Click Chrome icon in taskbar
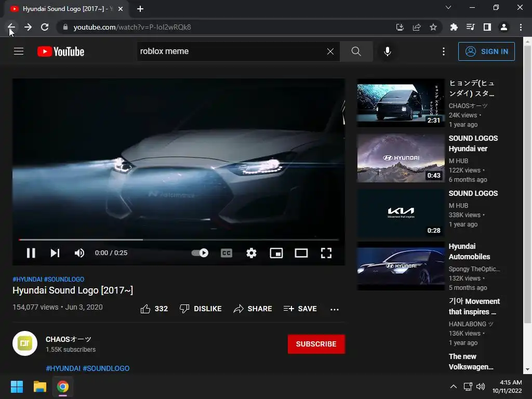532x399 pixels. pos(63,387)
